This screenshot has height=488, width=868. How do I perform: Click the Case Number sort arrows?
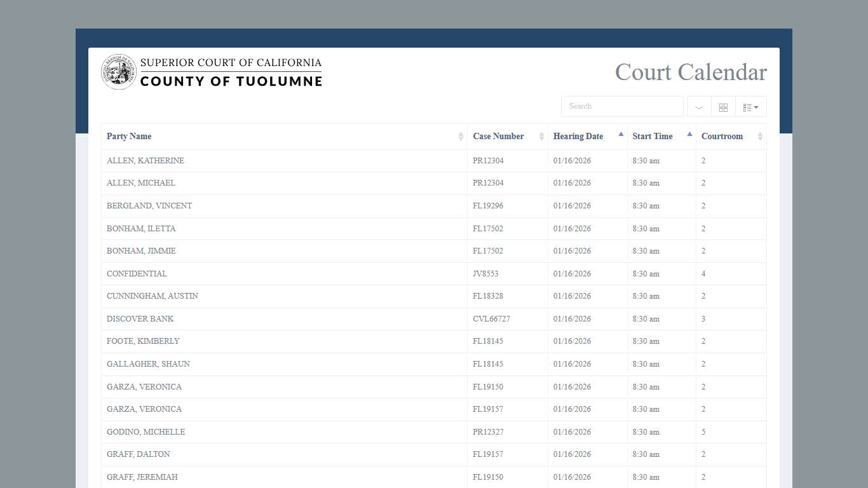coord(541,137)
